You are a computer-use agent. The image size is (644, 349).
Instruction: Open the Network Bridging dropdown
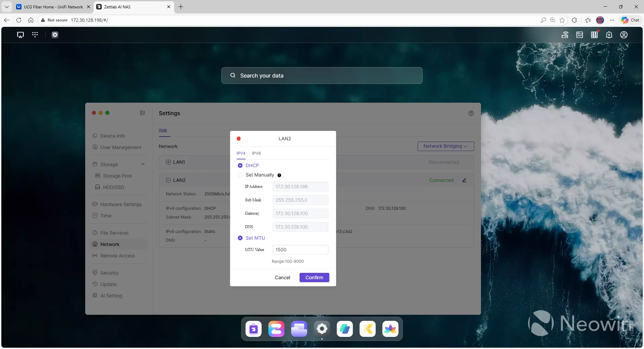point(445,146)
